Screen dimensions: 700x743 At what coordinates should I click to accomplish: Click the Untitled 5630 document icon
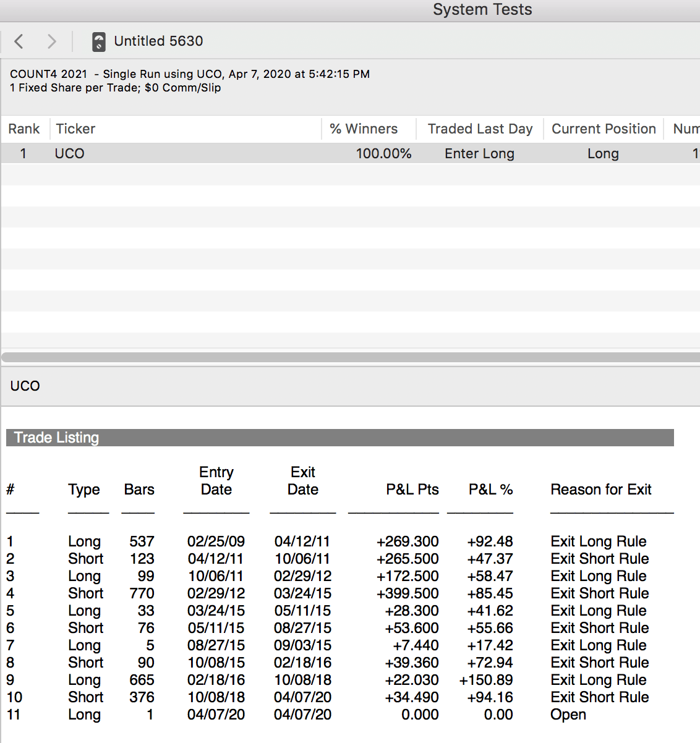pyautogui.click(x=98, y=41)
